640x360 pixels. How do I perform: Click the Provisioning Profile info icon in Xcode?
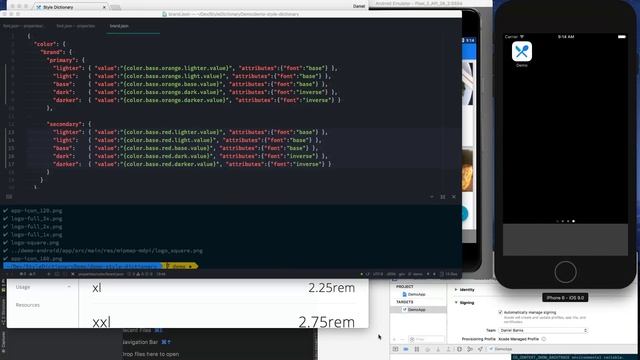pos(544,339)
